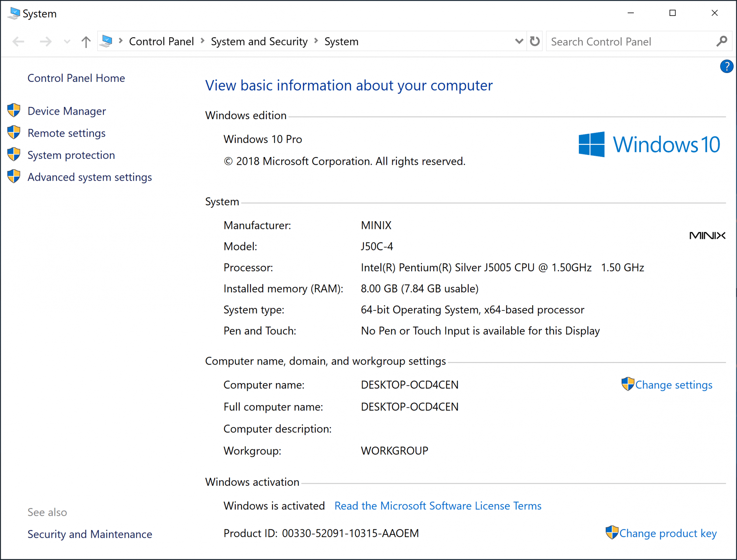Click Change settings for computer name

coord(674,385)
